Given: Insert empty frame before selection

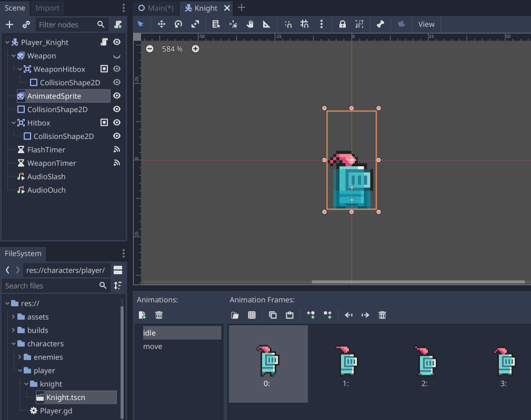Looking at the screenshot, I should click(x=310, y=315).
